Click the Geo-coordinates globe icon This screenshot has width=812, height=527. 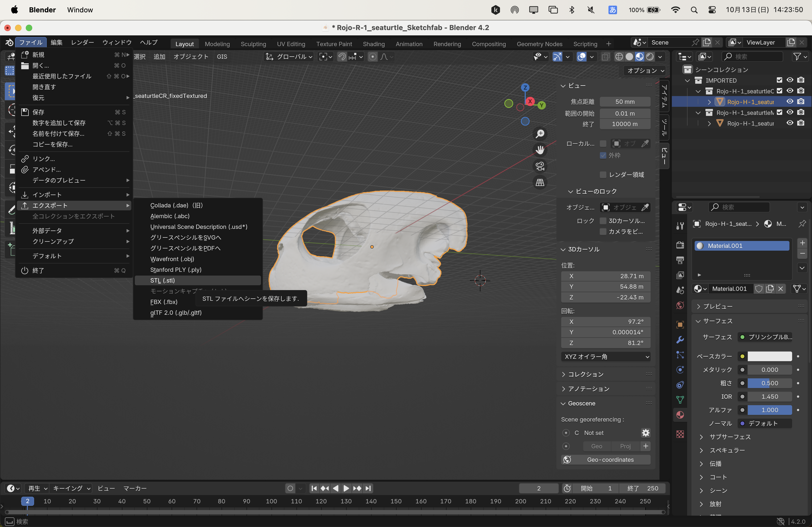567,459
